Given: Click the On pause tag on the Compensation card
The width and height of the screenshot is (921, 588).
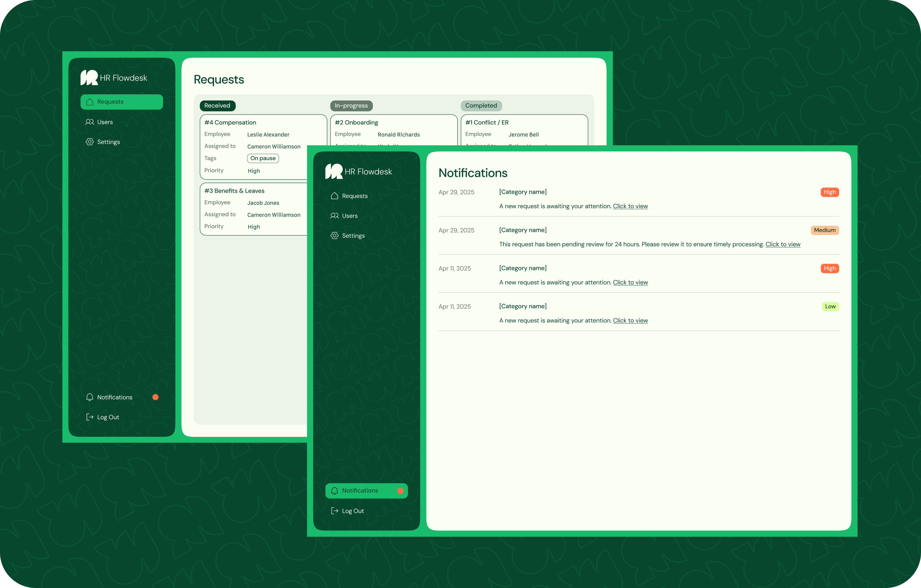Looking at the screenshot, I should (263, 158).
